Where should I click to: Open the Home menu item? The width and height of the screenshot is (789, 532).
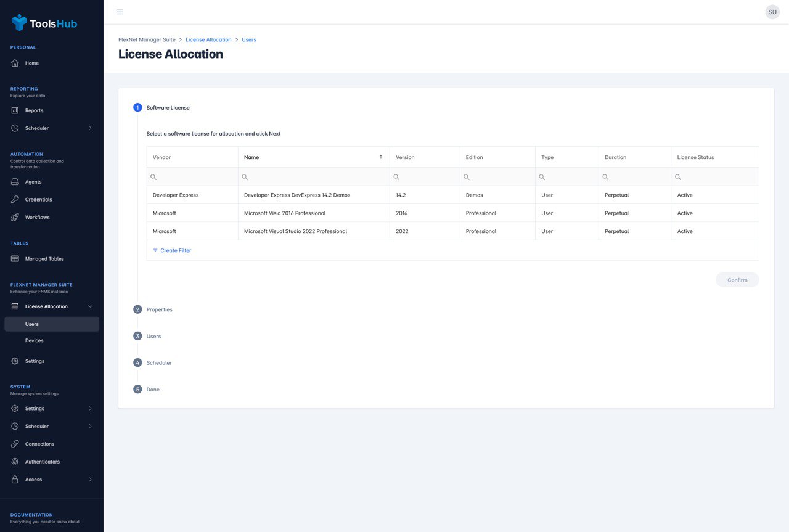coord(52,63)
